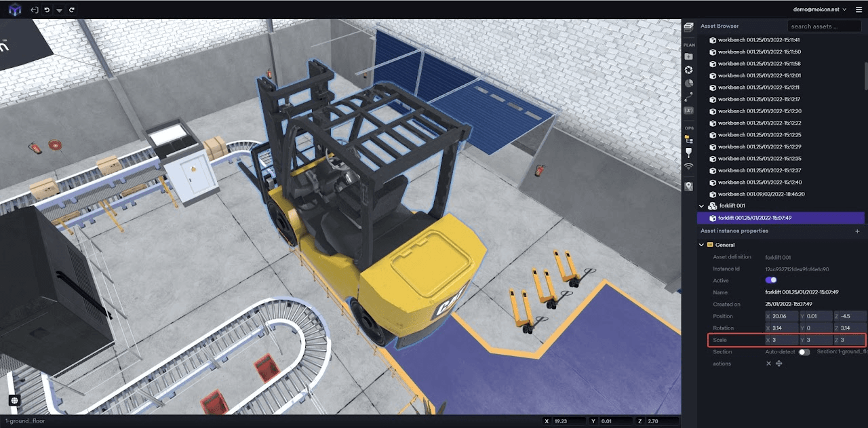Image resolution: width=868 pixels, height=428 pixels.
Task: Click the Scale X value field
Action: [783, 340]
